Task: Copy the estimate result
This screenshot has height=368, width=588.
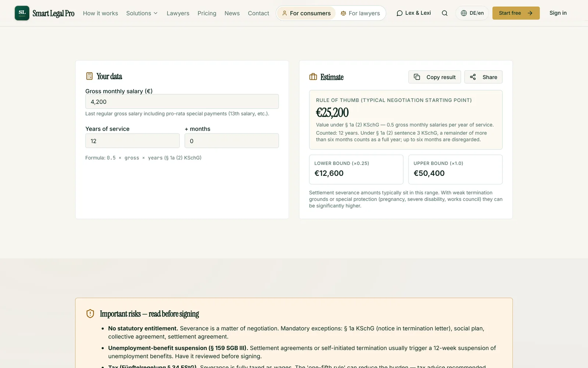Action: tap(435, 77)
